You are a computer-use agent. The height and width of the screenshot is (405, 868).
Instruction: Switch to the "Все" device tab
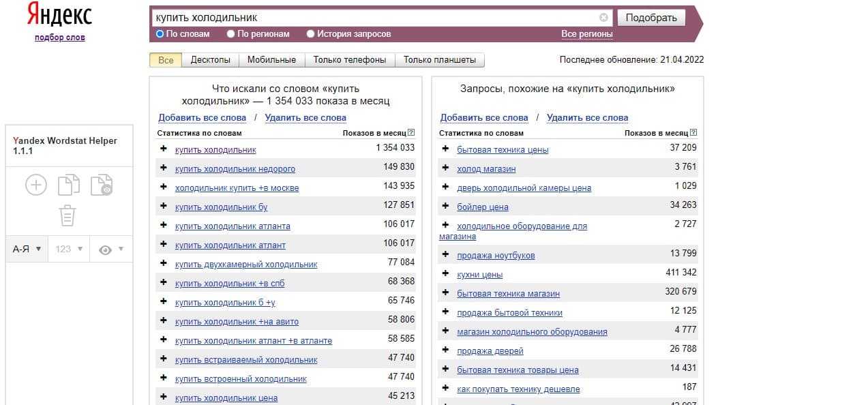(166, 60)
